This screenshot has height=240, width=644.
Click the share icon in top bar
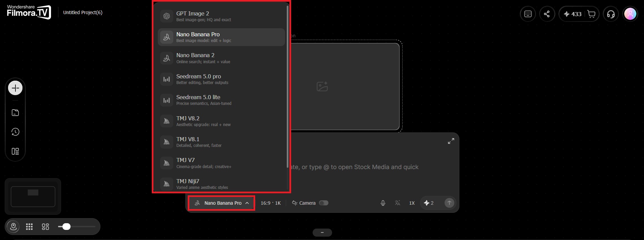pyautogui.click(x=547, y=14)
